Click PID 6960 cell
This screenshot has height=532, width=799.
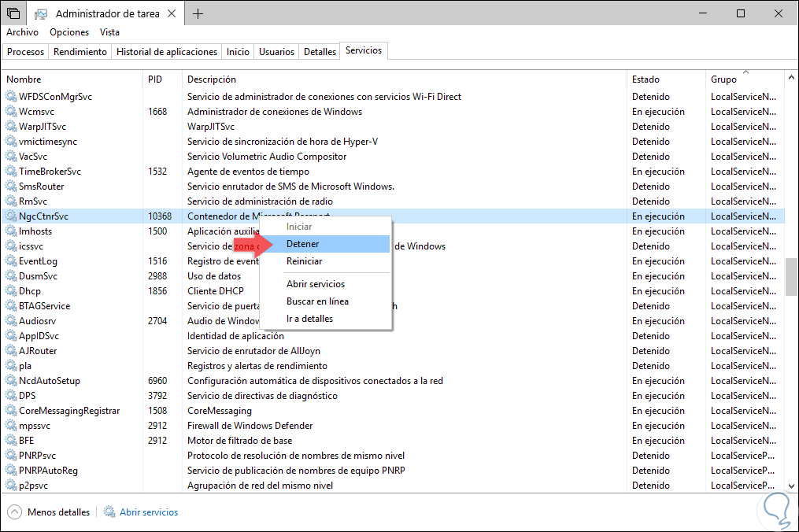(x=157, y=381)
